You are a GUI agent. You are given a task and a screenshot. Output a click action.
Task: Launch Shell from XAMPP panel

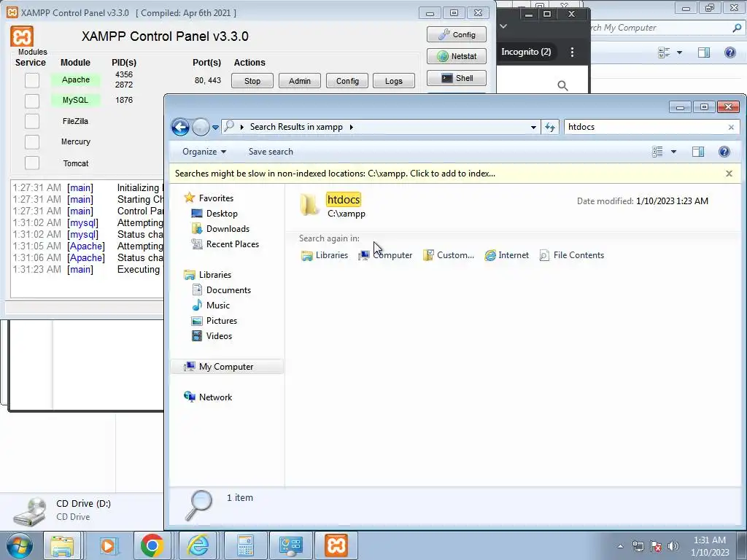click(457, 78)
